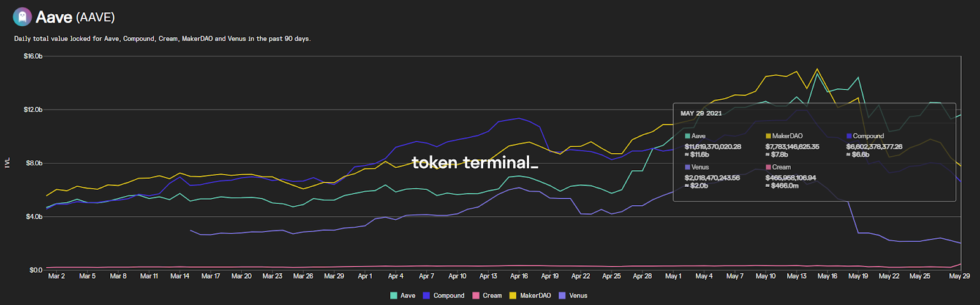The width and height of the screenshot is (980, 305).
Task: Toggle the Aave series in the legend
Action: (403, 295)
